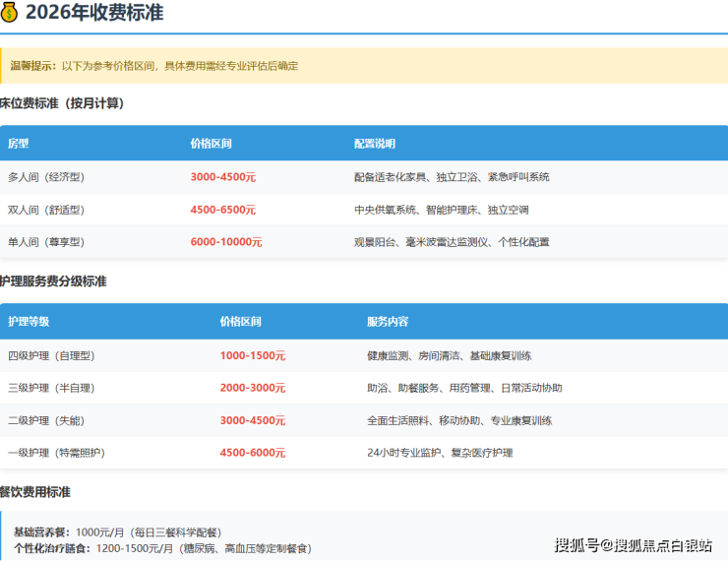
Task: Click the 房型 column header
Action: coord(19,144)
